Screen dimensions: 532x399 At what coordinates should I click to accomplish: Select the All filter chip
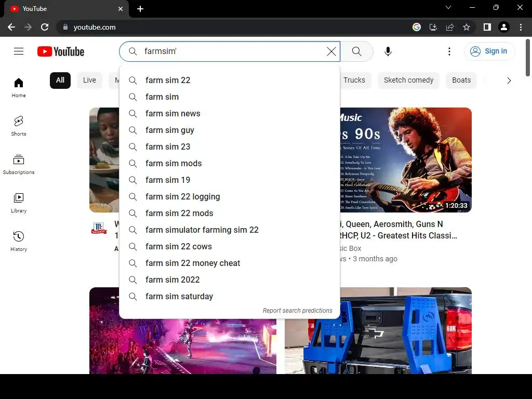tap(60, 81)
